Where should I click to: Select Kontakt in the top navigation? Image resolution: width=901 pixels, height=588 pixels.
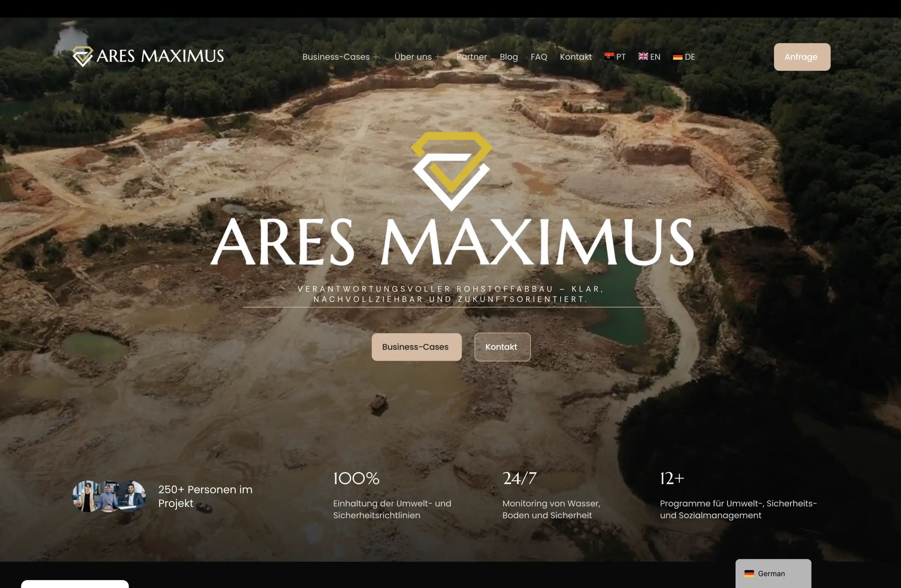coord(575,57)
